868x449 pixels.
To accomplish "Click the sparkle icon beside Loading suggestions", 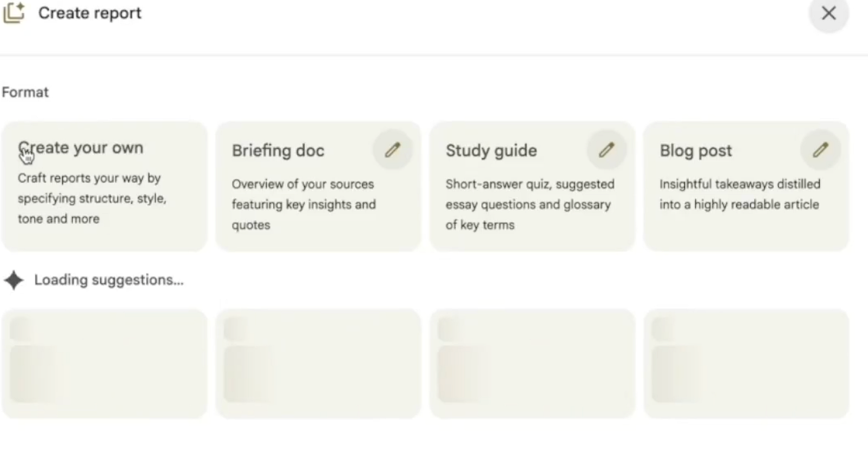I will (x=14, y=280).
